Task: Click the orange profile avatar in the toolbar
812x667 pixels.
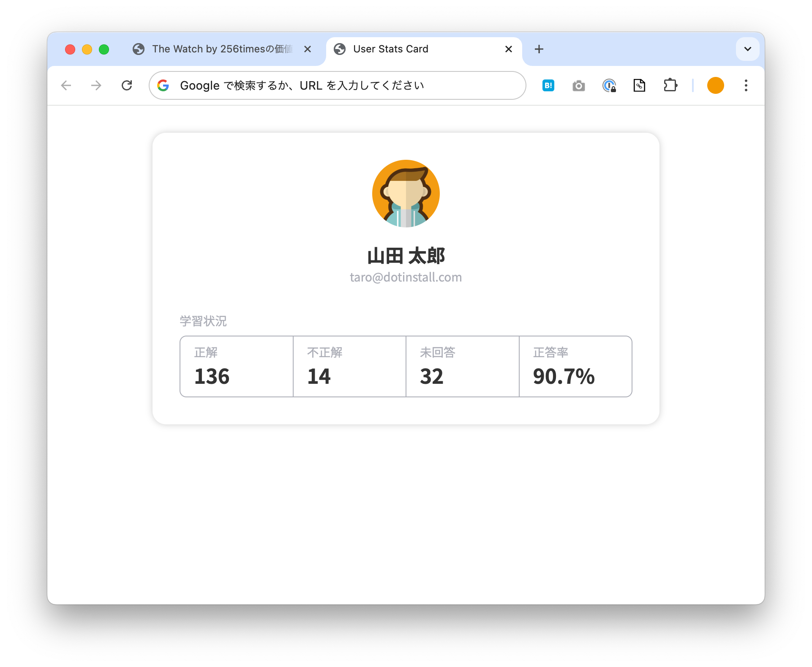Action: tap(715, 85)
